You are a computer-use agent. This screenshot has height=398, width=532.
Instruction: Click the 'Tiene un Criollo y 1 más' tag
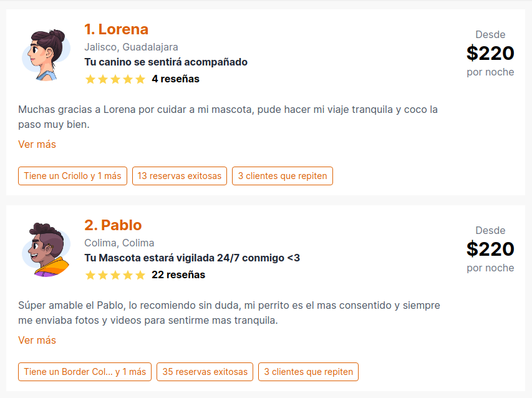click(x=72, y=176)
